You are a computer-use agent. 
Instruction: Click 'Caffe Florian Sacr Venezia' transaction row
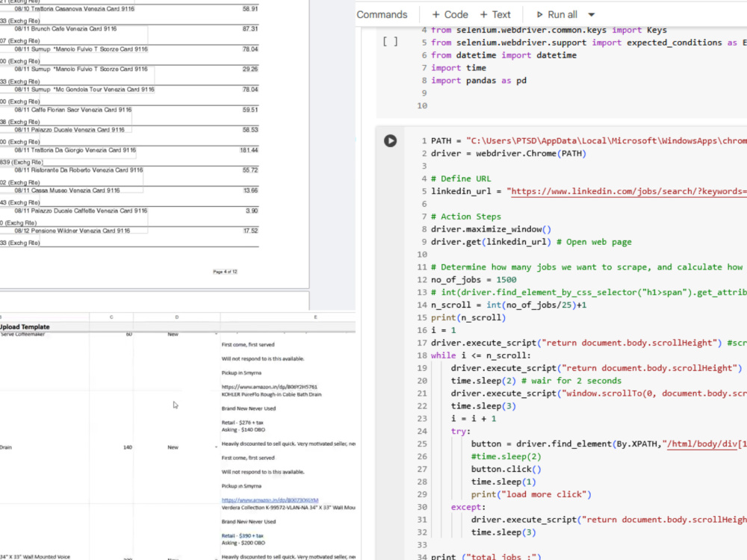click(x=73, y=110)
